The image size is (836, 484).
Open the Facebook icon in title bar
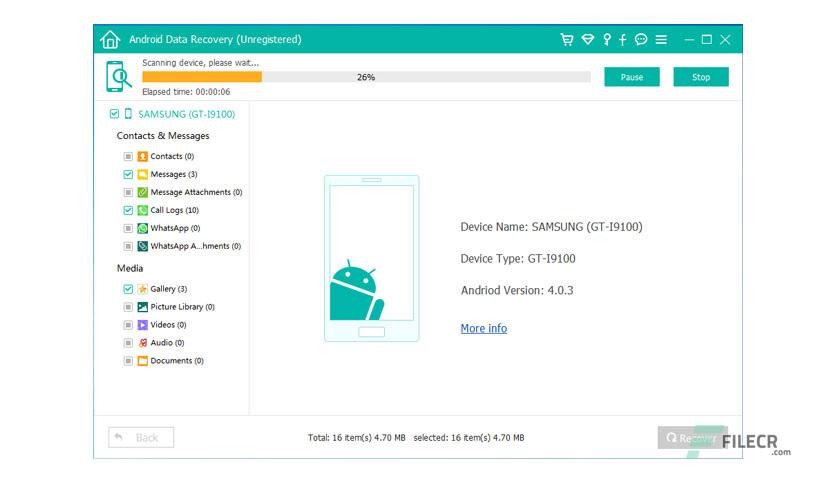[x=622, y=39]
